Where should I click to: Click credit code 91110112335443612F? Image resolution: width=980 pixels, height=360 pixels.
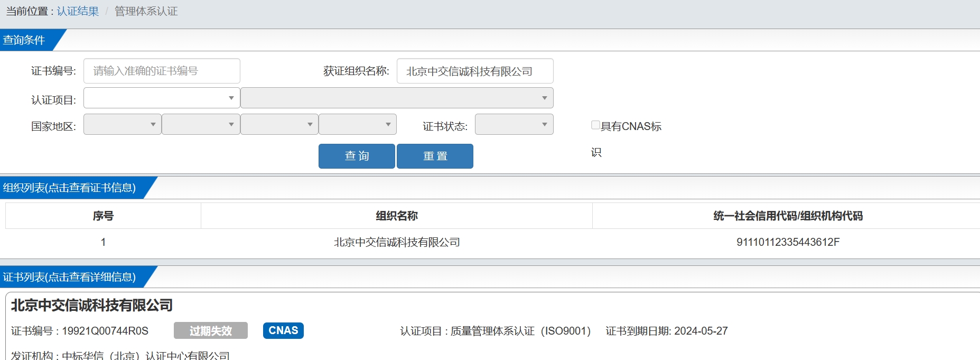[788, 242]
